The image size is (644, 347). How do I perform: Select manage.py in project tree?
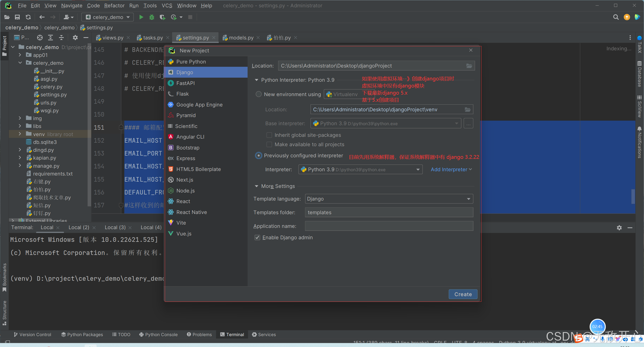46,166
